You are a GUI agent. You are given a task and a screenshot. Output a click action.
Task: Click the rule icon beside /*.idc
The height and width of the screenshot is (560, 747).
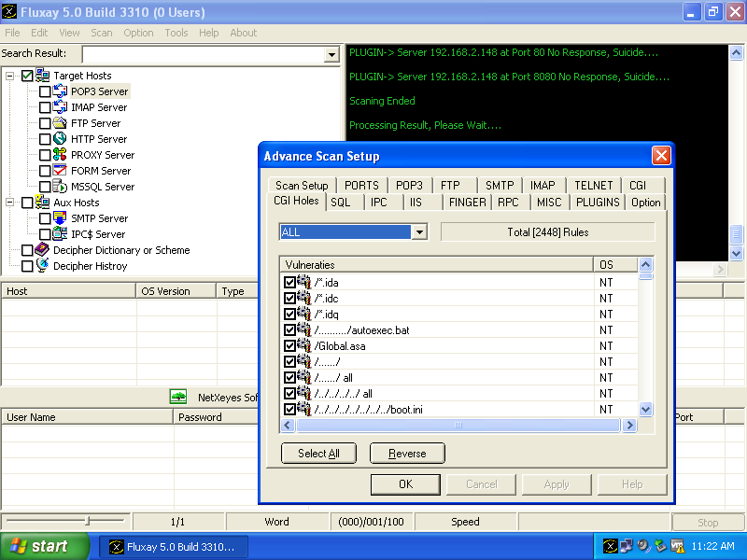coord(304,298)
